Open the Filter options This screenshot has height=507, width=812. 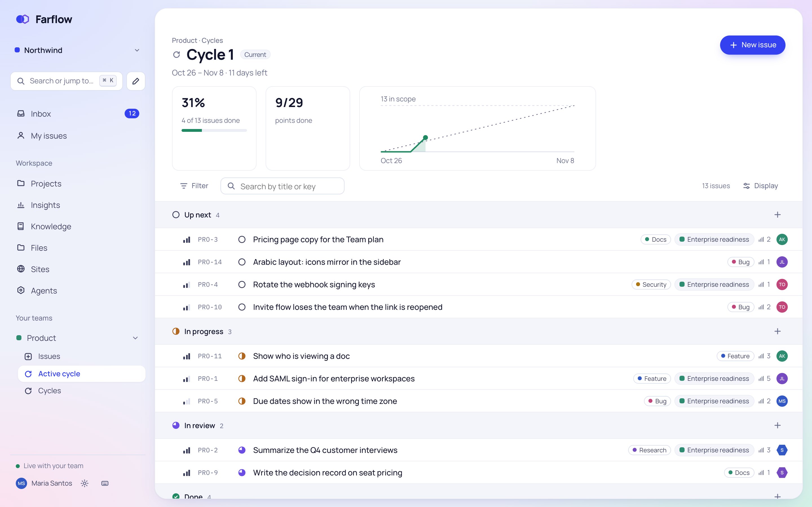tap(194, 186)
